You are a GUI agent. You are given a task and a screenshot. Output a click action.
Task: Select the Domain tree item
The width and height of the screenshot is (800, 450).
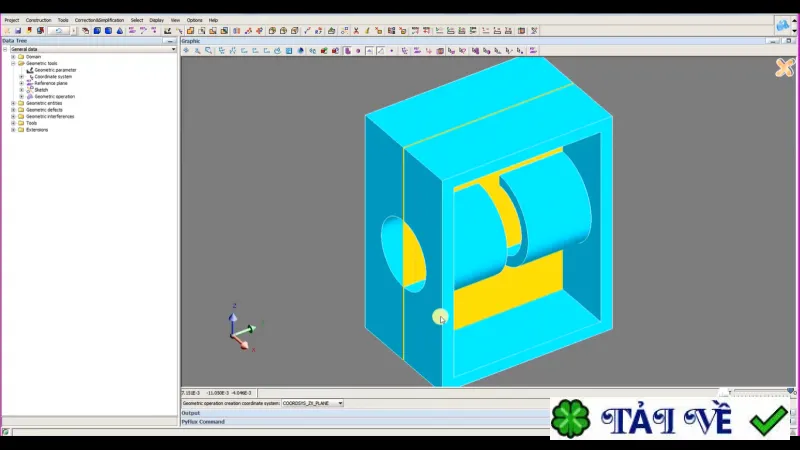pos(33,57)
